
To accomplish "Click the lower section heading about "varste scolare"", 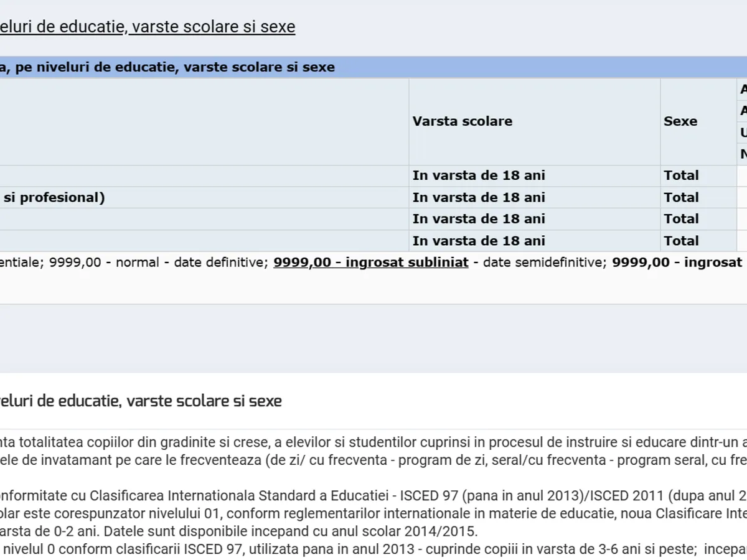I will [x=141, y=401].
